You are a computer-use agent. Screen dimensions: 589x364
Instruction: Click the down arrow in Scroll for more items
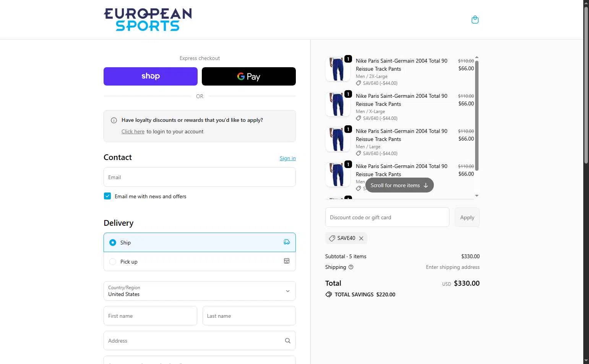pyautogui.click(x=426, y=185)
